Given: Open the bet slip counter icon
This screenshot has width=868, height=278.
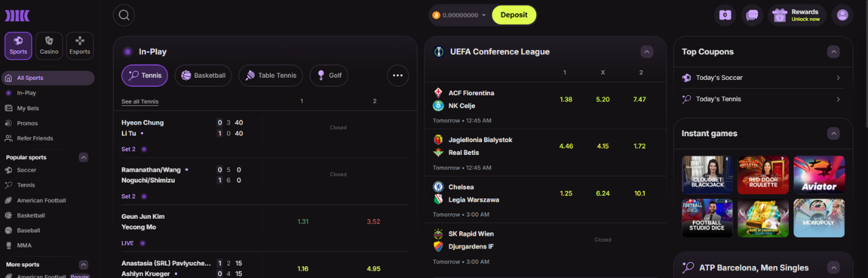Looking at the screenshot, I should 725,15.
